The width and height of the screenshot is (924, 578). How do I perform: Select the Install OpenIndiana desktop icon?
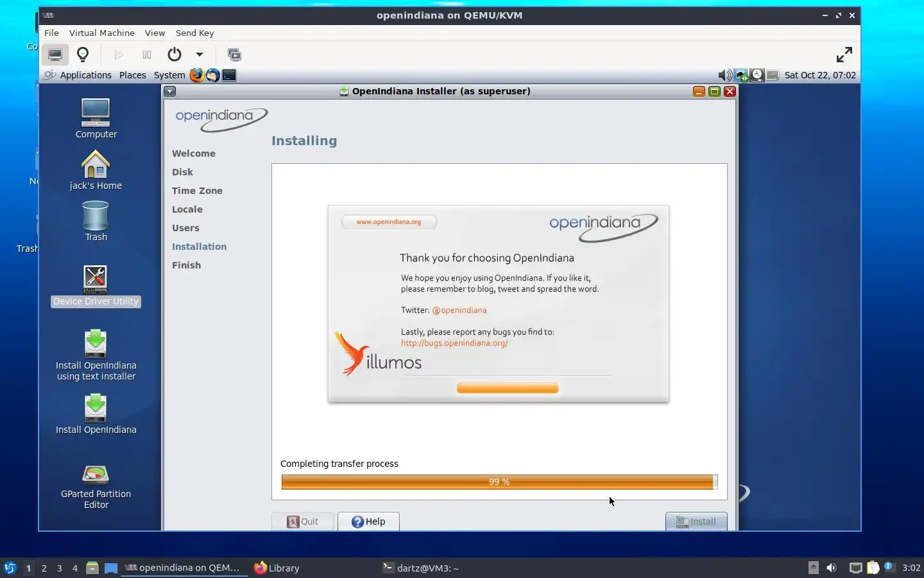tap(96, 414)
